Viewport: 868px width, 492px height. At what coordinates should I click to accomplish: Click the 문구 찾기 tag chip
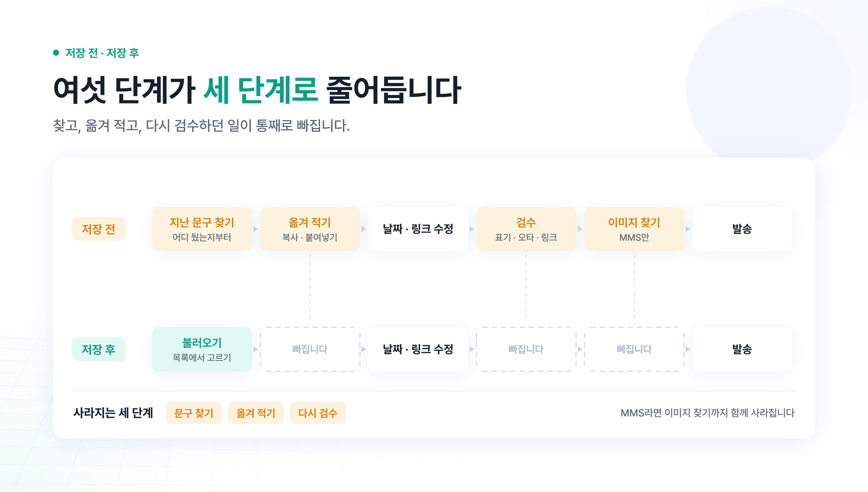(194, 413)
